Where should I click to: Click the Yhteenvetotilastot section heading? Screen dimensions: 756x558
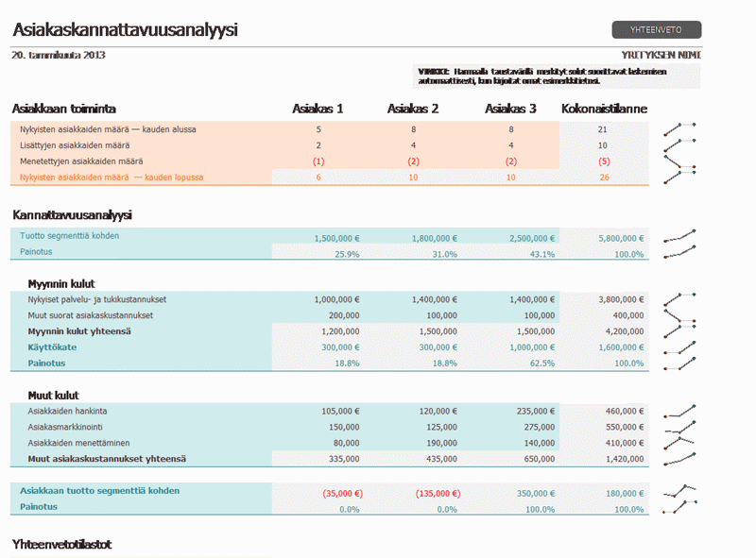point(61,545)
